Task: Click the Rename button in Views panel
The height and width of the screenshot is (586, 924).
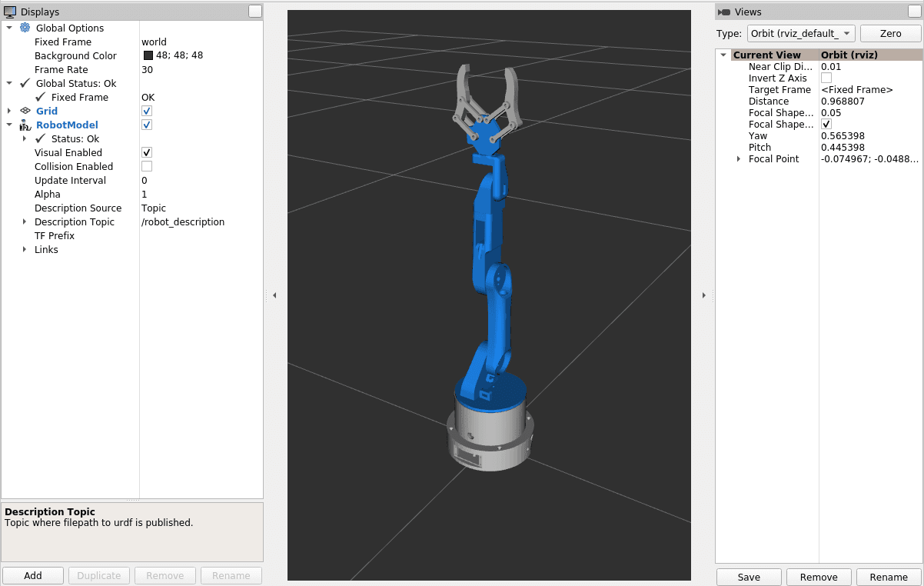Action: (x=889, y=577)
